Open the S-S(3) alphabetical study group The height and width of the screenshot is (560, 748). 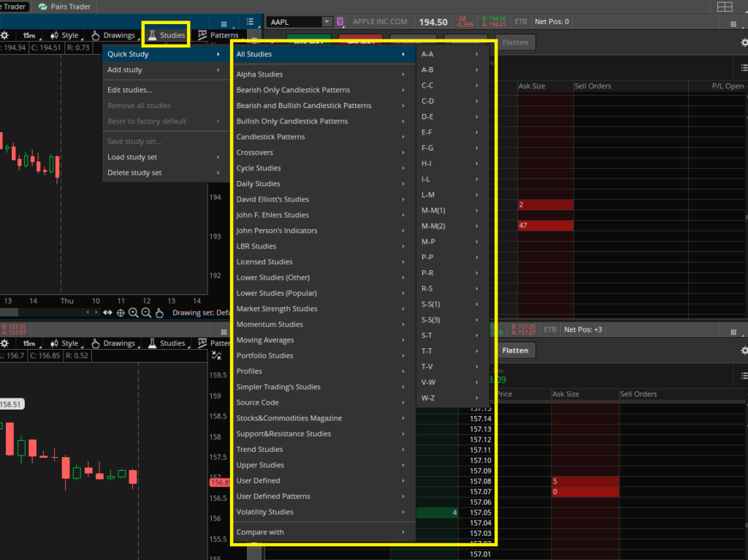[452, 320]
